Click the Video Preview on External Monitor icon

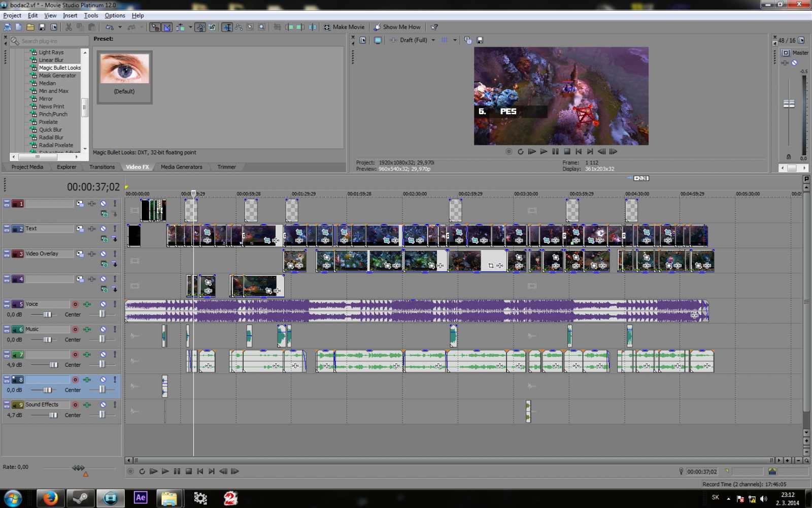[x=378, y=40]
